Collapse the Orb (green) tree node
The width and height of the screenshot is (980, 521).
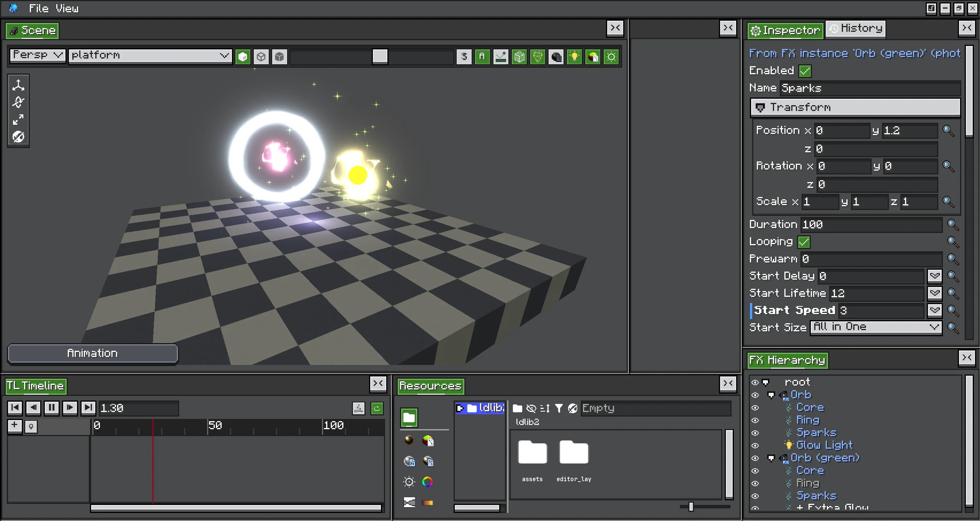[771, 458]
